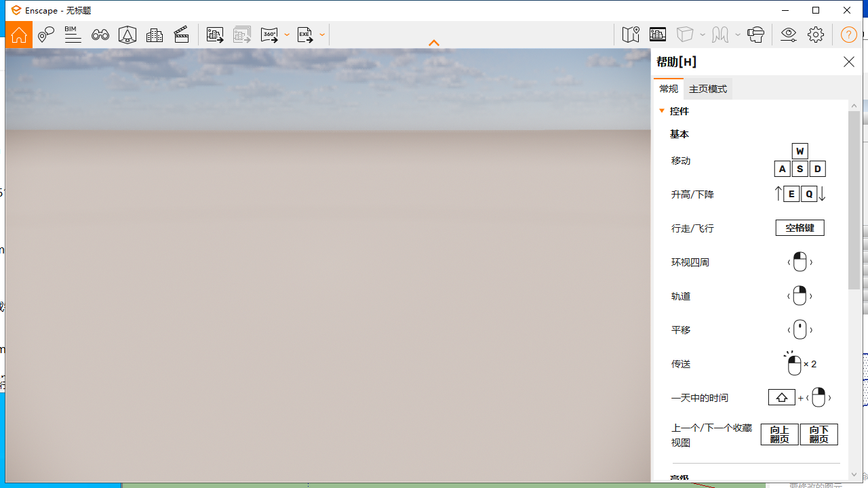Take a screenshot with the capture icon

(215, 35)
